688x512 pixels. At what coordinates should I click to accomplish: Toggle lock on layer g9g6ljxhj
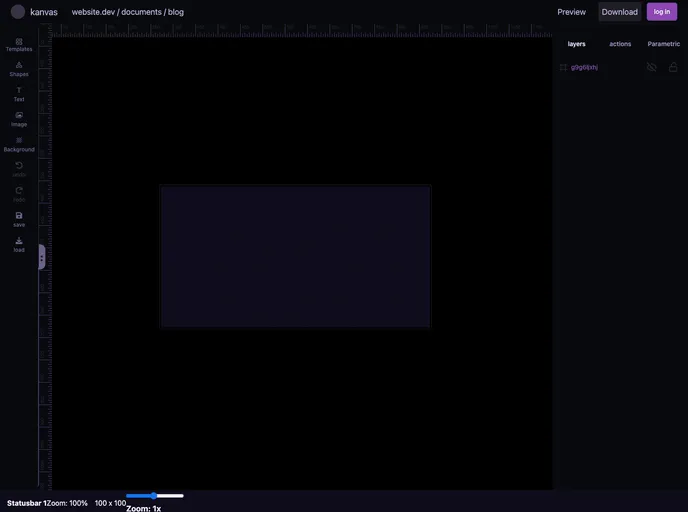[673, 67]
